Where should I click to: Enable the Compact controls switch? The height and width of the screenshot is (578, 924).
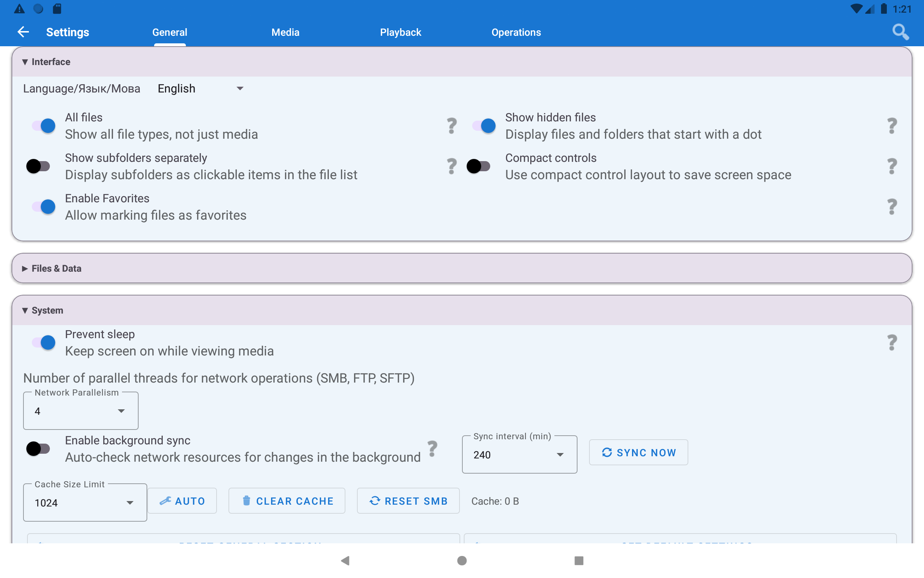pyautogui.click(x=478, y=166)
